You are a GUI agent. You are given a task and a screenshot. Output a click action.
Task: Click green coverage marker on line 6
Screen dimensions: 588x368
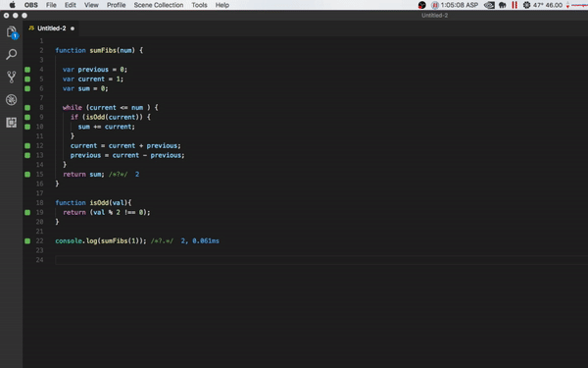pyautogui.click(x=27, y=88)
